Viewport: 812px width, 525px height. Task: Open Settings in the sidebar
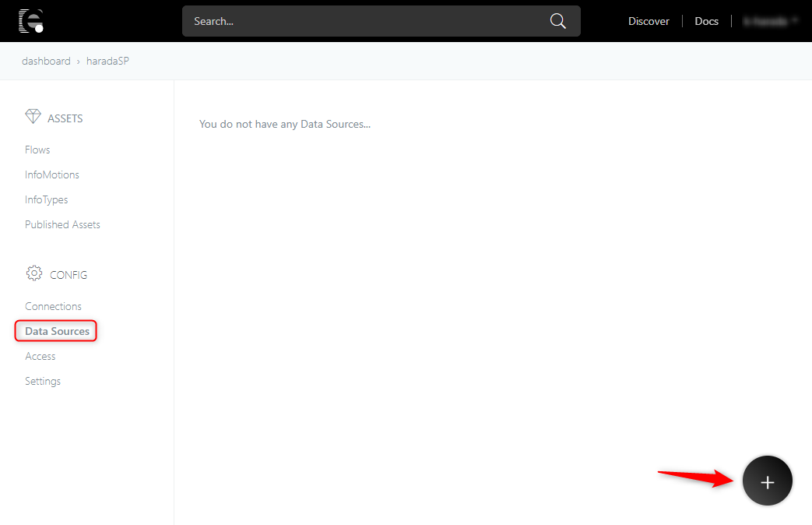(x=43, y=381)
